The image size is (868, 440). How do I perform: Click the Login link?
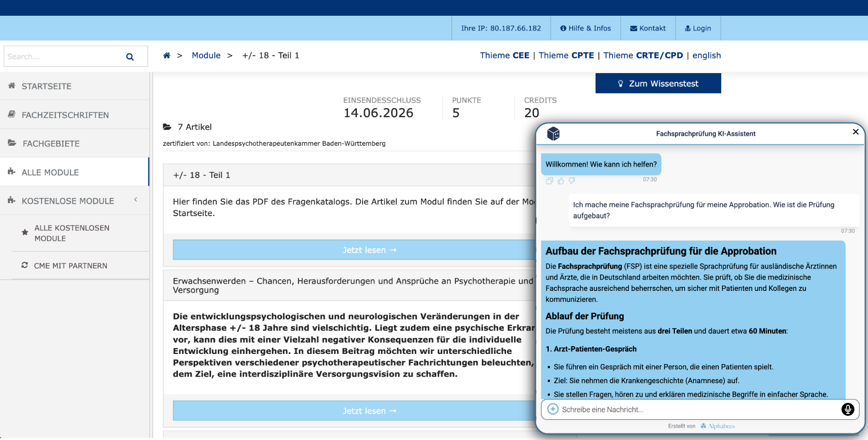[697, 28]
